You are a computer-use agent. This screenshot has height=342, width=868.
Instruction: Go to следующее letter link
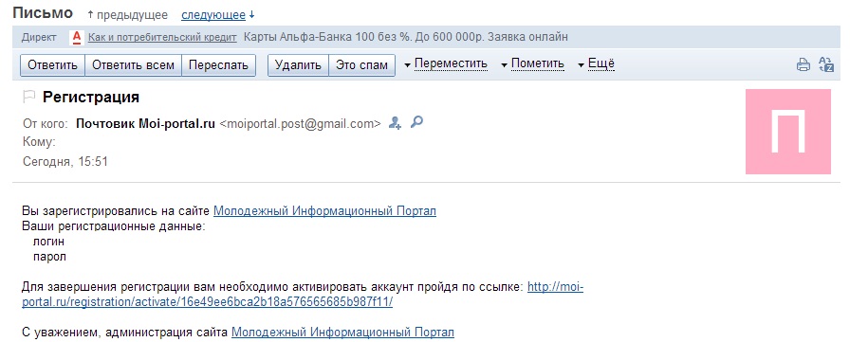coord(213,15)
